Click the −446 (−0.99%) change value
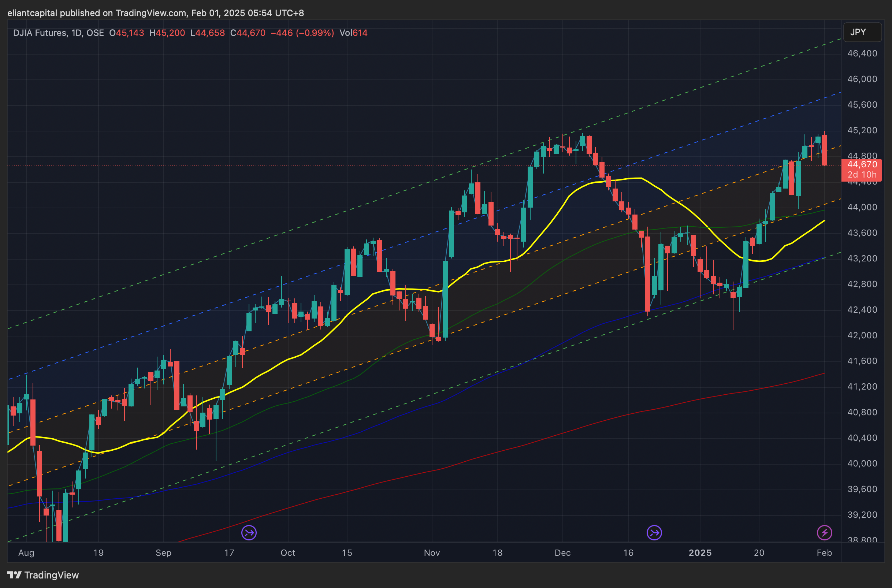Screen dimensions: 892x588 point(302,33)
